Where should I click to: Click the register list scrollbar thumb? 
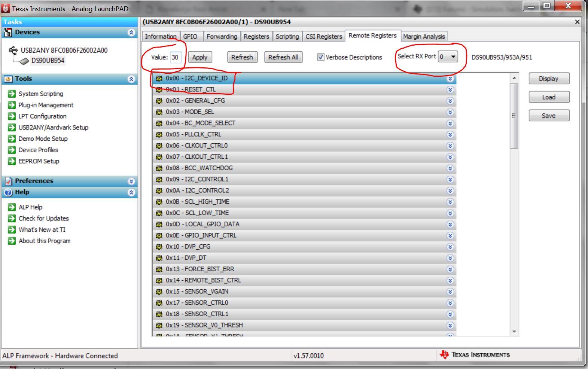(x=514, y=116)
